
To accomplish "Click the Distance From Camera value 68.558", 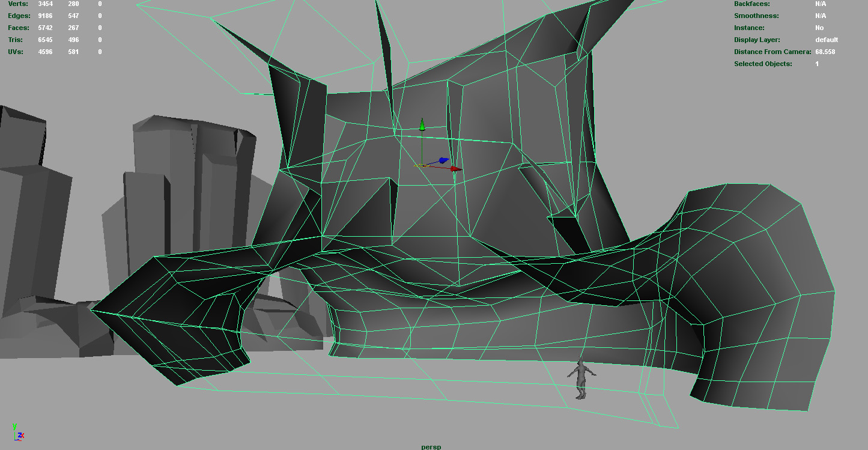I will [825, 52].
